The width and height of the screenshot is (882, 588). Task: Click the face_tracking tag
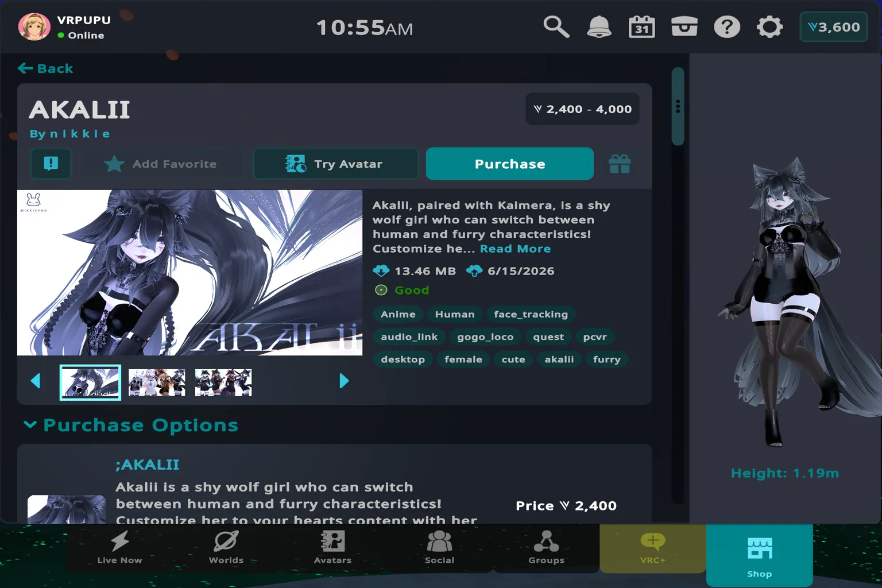click(x=531, y=314)
